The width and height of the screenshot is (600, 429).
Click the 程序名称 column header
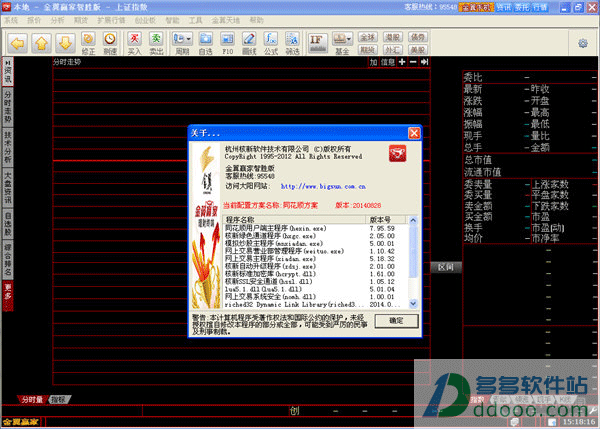click(294, 220)
